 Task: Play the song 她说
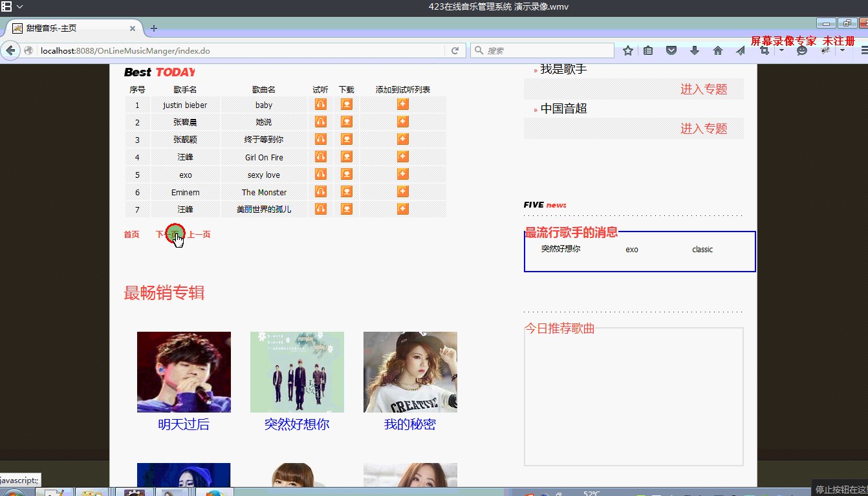[x=320, y=122]
